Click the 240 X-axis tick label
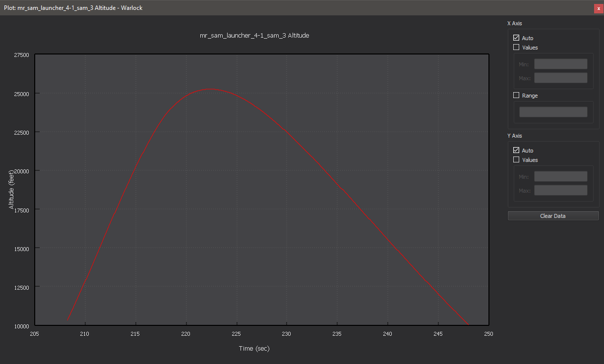This screenshot has height=364, width=604. tap(388, 334)
